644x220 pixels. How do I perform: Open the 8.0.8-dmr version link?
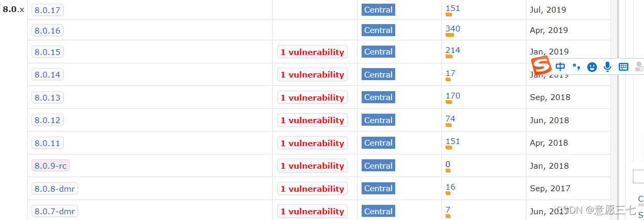coord(55,189)
